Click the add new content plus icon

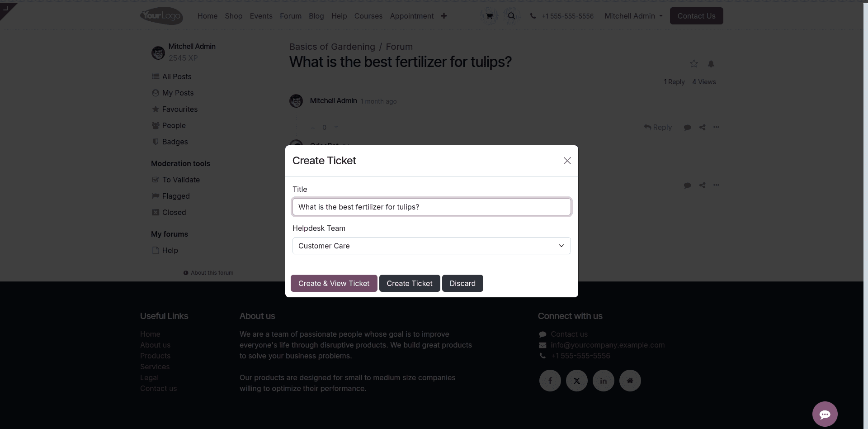click(x=444, y=16)
